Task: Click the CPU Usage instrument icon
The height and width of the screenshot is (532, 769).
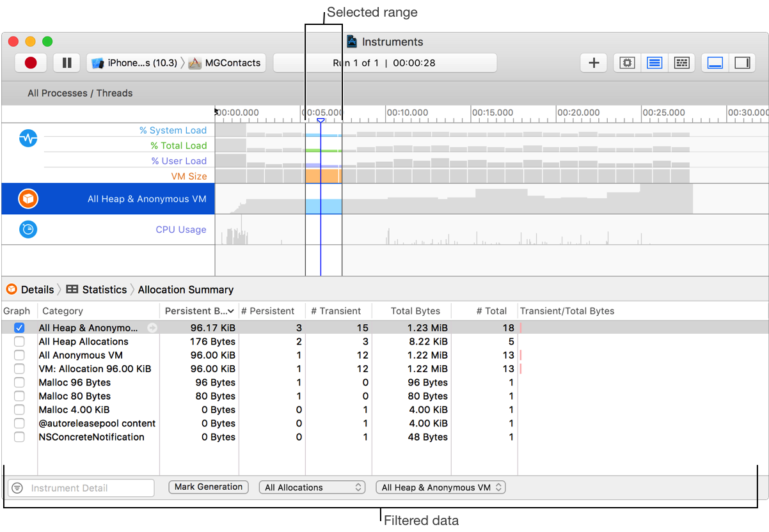Action: tap(28, 230)
